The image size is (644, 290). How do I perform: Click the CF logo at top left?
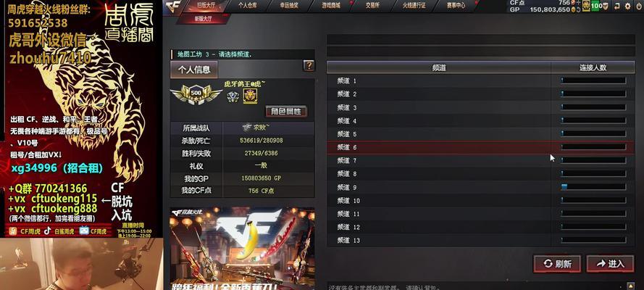click(172, 7)
